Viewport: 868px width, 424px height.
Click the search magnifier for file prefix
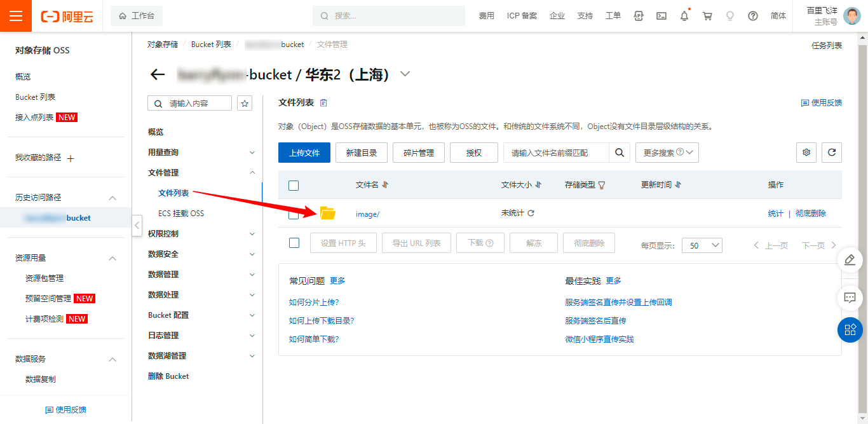coord(620,153)
